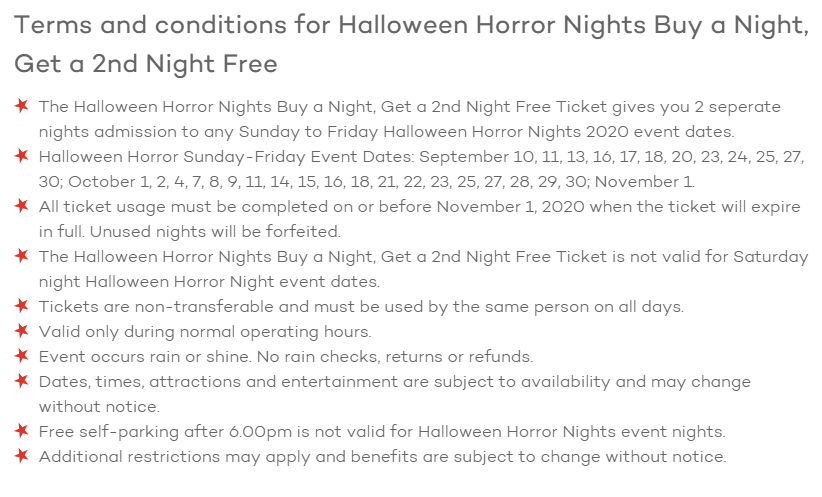Click the star bullet beside "All ticket usage"
822x497 pixels.
(21, 205)
